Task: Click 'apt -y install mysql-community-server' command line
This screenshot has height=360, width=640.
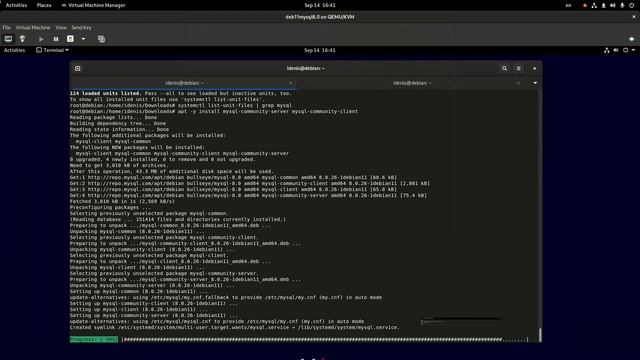Action: (x=214, y=111)
